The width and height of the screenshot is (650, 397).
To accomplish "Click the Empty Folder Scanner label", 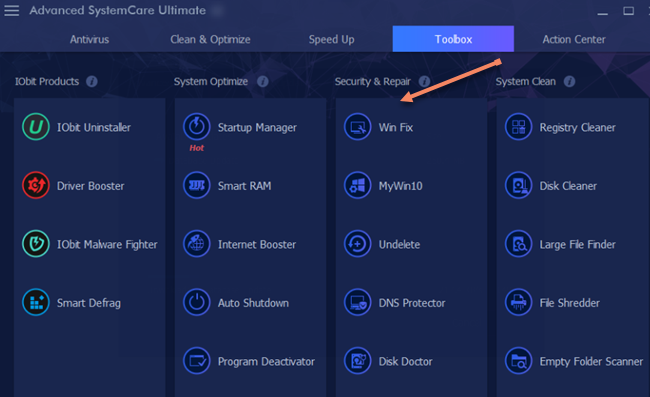I will pos(591,361).
